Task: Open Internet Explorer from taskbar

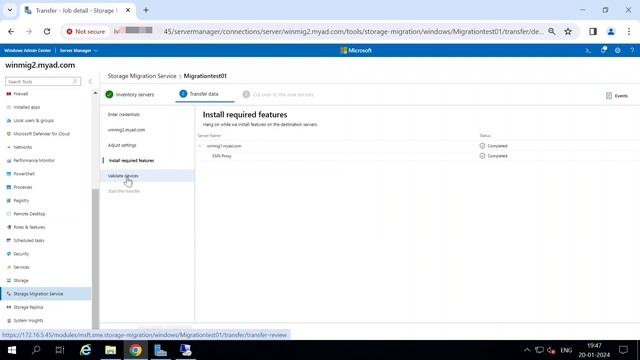Action: pyautogui.click(x=86, y=350)
